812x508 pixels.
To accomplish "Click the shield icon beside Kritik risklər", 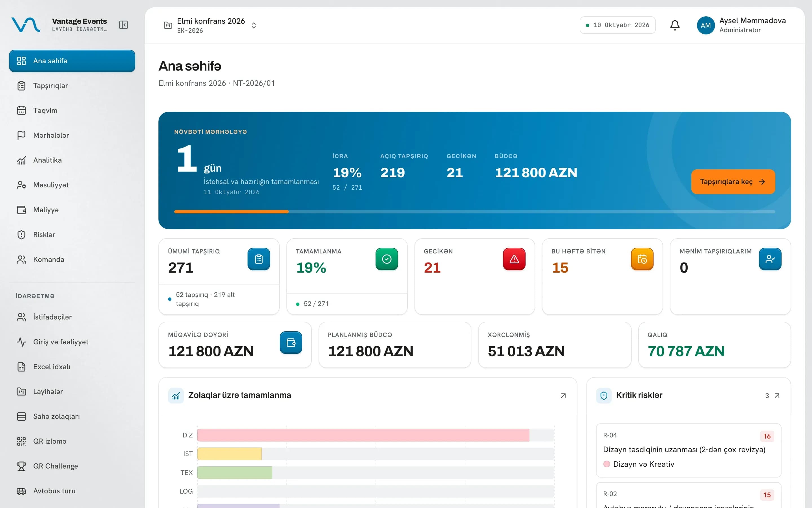I will point(604,395).
